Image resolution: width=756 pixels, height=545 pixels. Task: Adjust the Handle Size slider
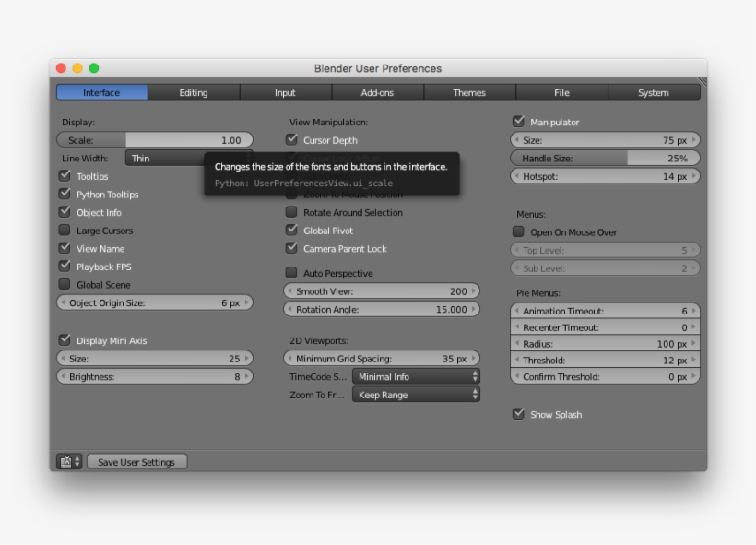tap(605, 159)
